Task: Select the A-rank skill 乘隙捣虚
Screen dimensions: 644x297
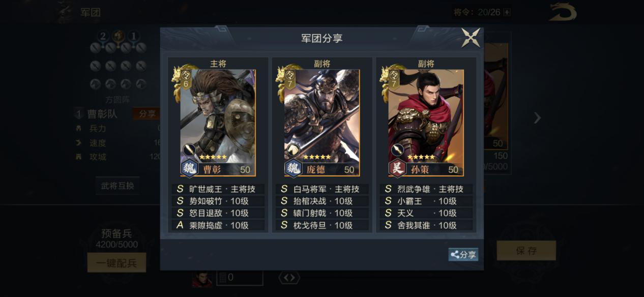Action: point(218,225)
